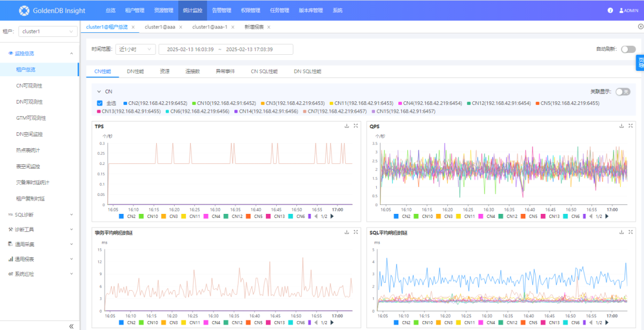The width and height of the screenshot is (644, 330).
Task: Previous legend page in SQL平均响应时延 chart
Action: [x=590, y=323]
